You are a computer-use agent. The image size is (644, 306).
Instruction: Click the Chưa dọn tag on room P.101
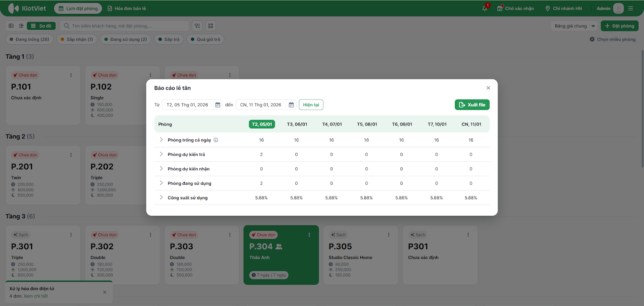(x=25, y=75)
